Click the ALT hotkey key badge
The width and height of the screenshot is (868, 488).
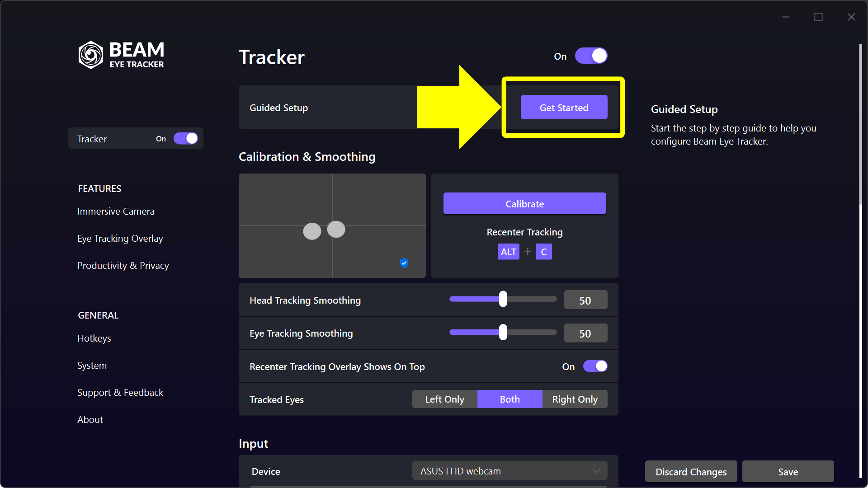coord(508,252)
